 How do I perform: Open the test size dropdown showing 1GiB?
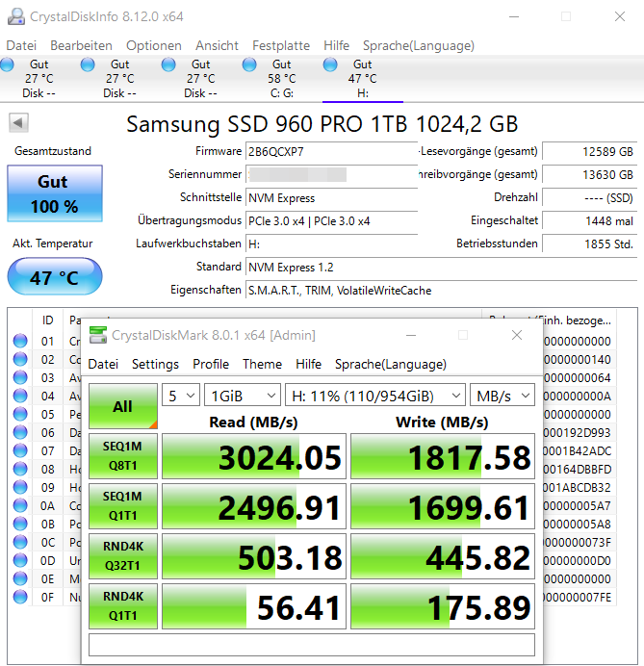(243, 396)
